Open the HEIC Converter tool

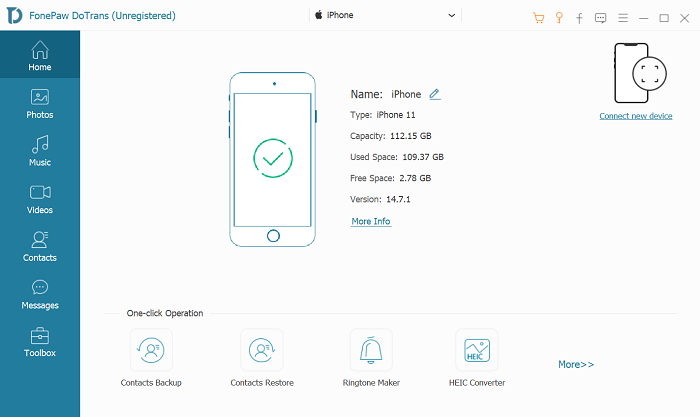click(477, 358)
